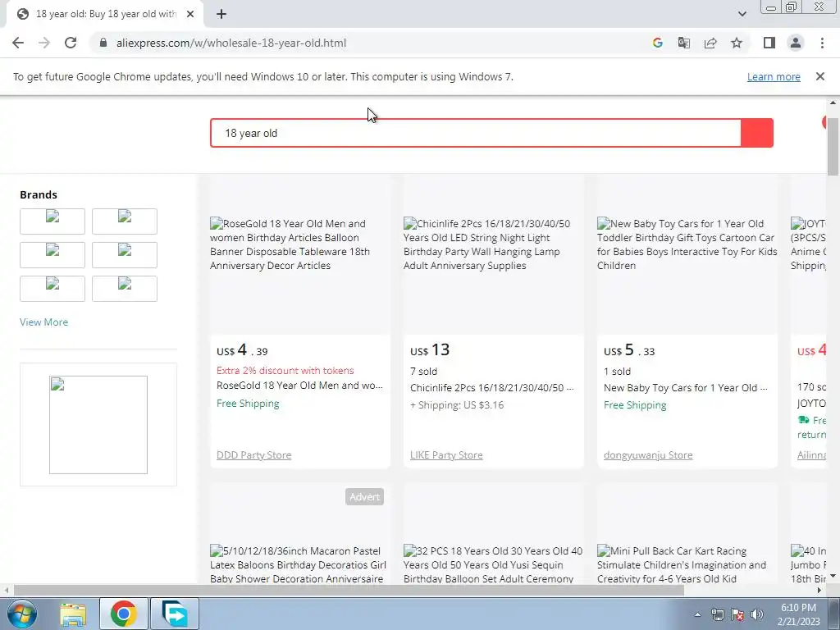
Task: Open RoseGold 18 Year Old product image
Action: tap(300, 244)
